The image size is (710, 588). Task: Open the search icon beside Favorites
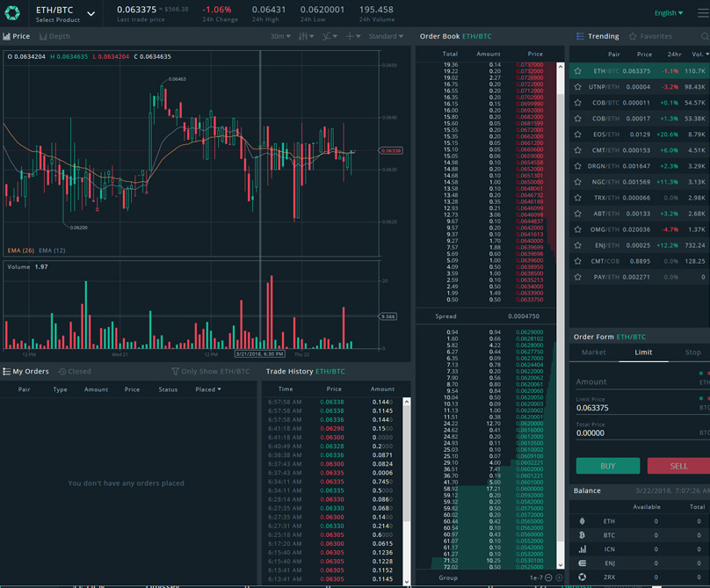tap(705, 36)
